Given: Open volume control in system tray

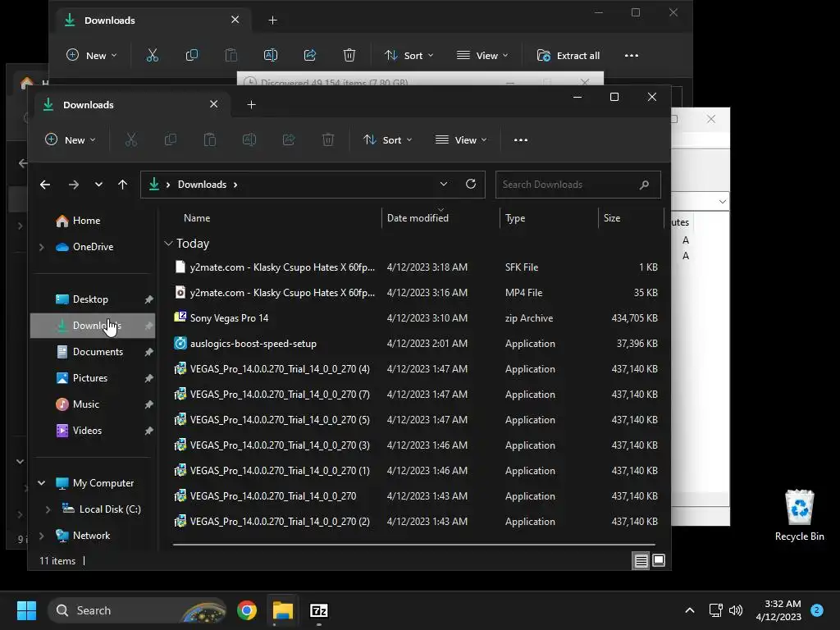Looking at the screenshot, I should [736, 610].
